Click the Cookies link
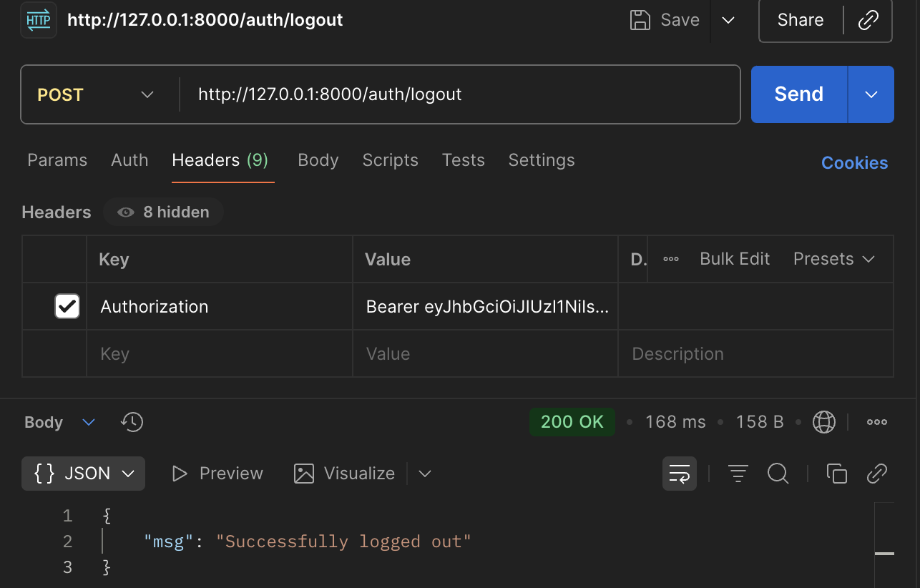The image size is (920, 588). pos(854,163)
